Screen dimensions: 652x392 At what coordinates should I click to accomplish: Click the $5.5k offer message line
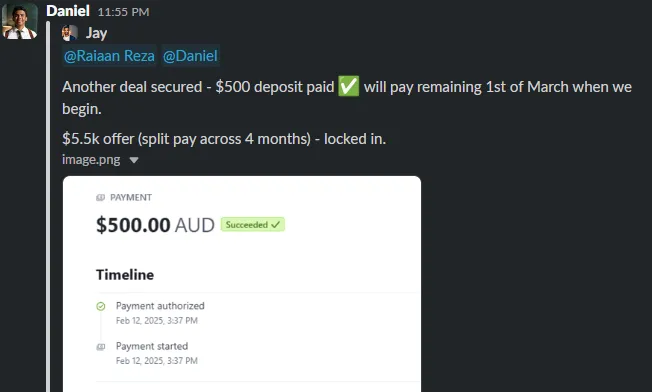[x=224, y=138]
